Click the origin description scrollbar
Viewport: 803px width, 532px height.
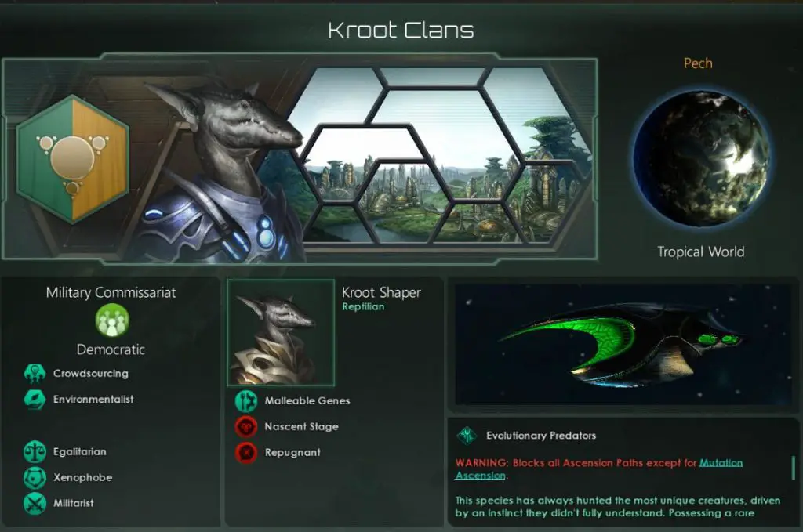[794, 468]
